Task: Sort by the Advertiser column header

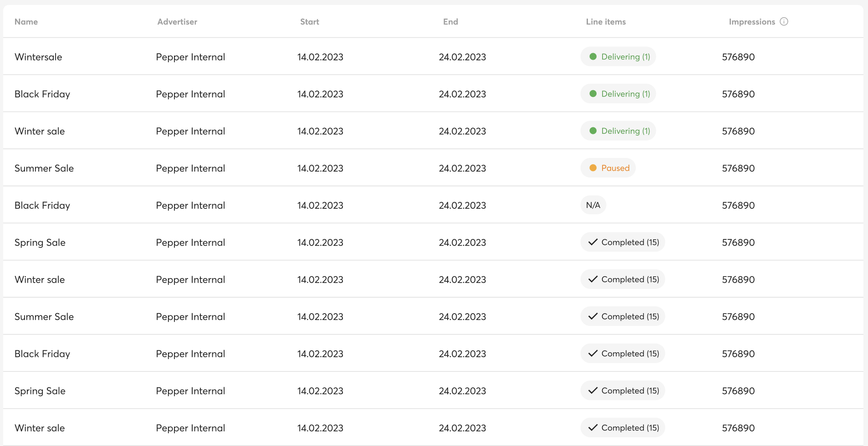Action: [x=177, y=22]
